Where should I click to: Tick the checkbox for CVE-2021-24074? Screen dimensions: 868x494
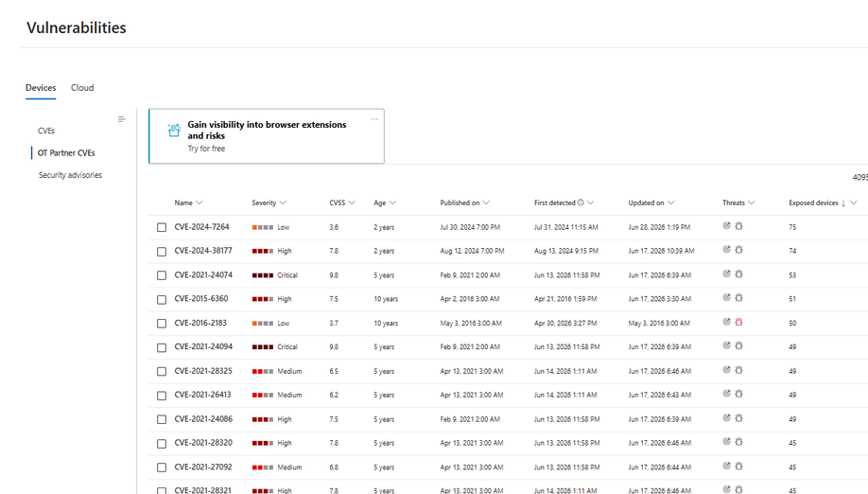tap(162, 275)
